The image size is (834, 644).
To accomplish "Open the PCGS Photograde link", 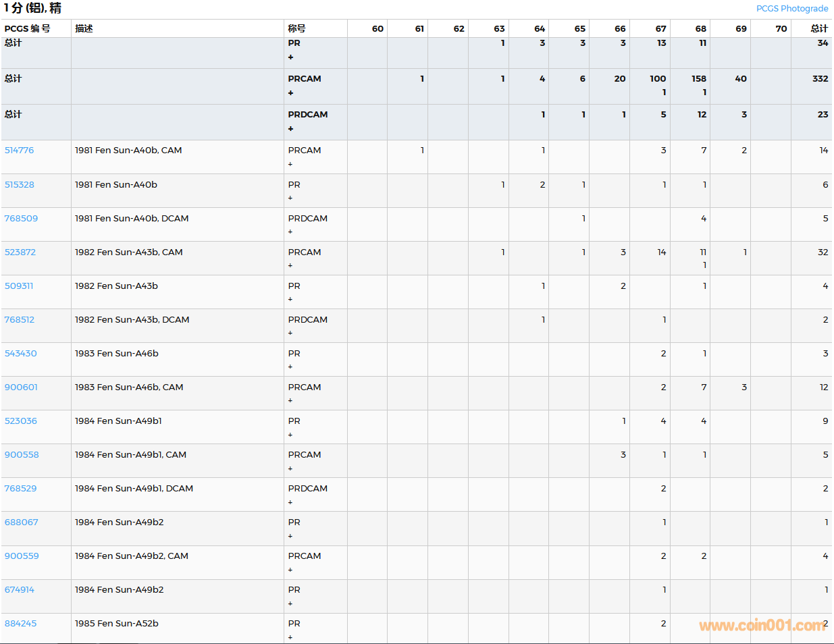I will coord(791,9).
